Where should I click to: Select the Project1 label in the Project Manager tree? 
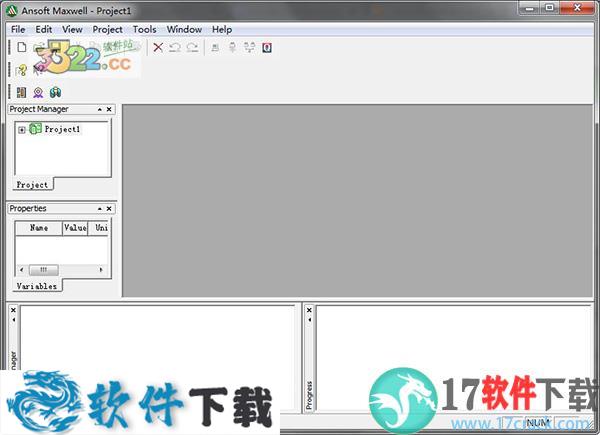click(x=62, y=129)
